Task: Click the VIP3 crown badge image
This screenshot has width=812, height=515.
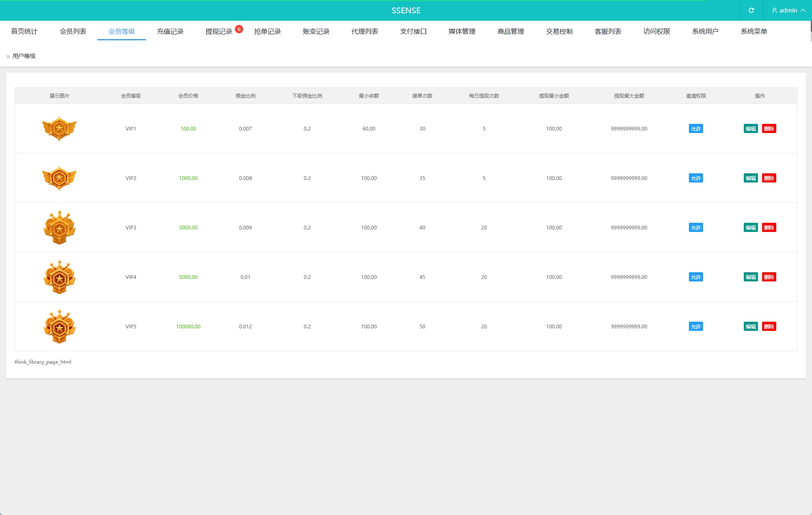Action: [59, 227]
